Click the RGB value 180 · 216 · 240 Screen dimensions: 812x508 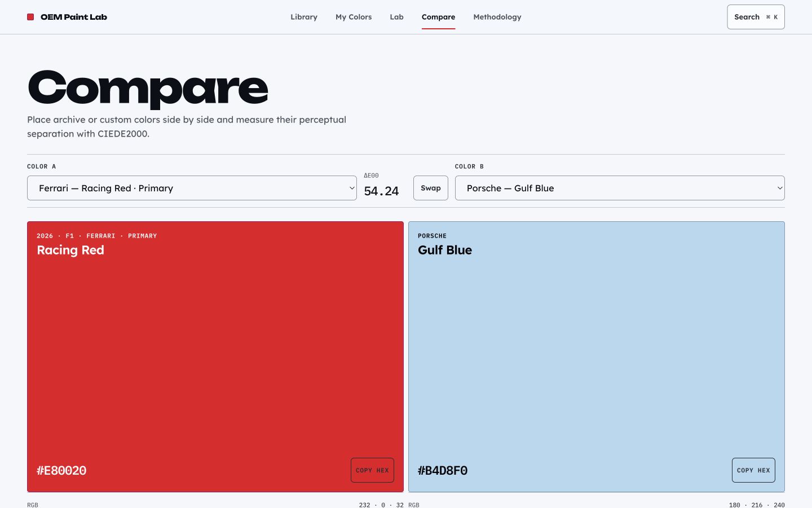(757, 505)
